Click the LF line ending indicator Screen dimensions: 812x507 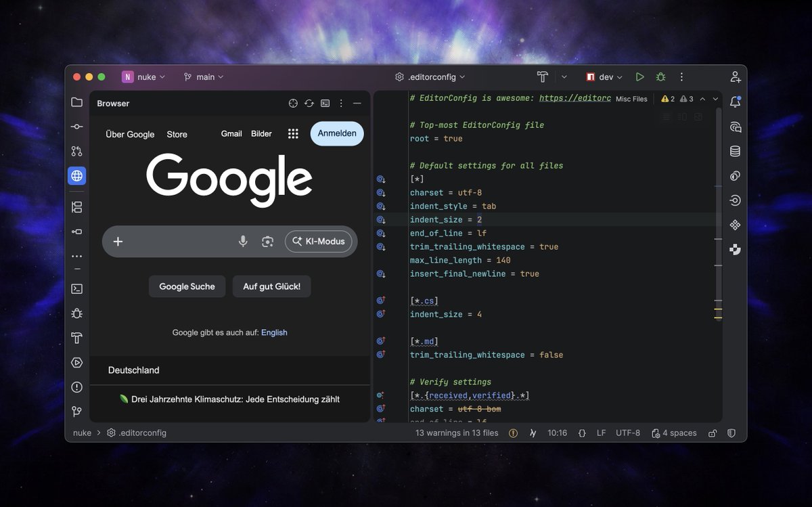click(601, 433)
